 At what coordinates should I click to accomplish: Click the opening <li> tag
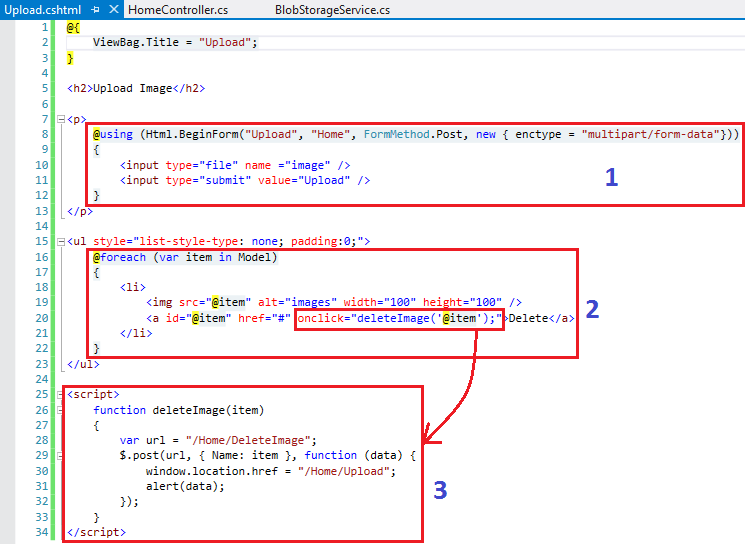click(x=133, y=287)
